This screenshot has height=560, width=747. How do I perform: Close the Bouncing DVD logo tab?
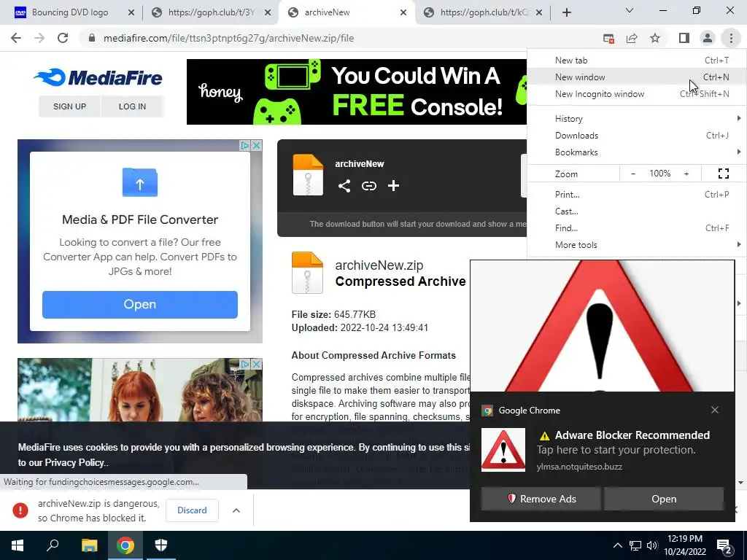(x=131, y=12)
